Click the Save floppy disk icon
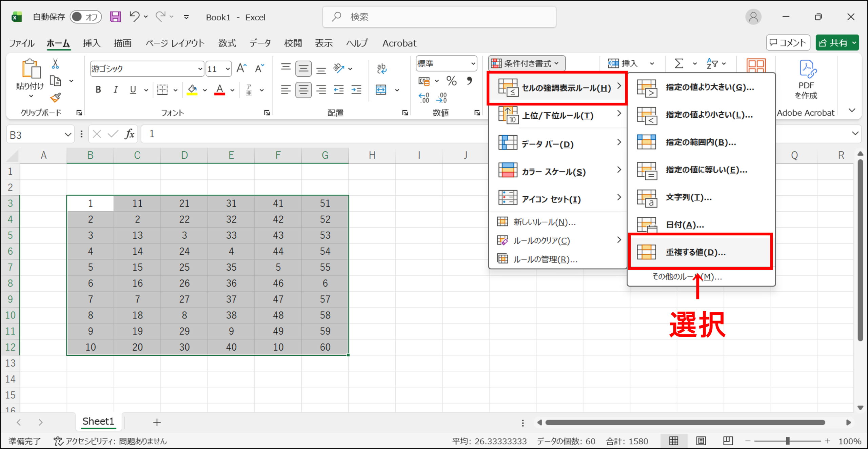The width and height of the screenshot is (868, 449). coord(115,17)
